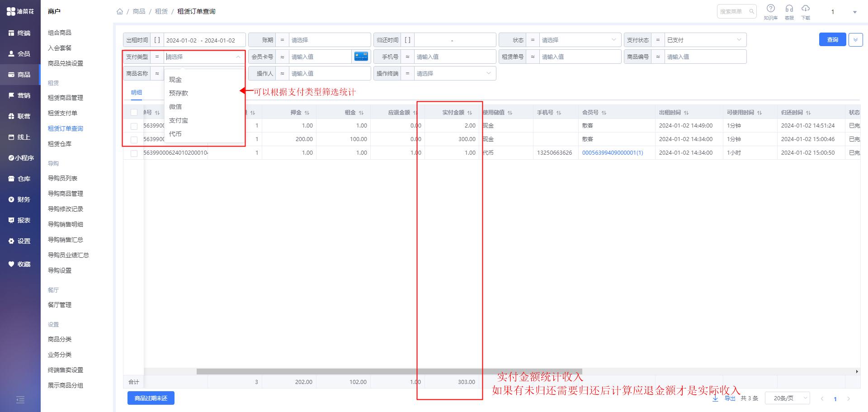The width and height of the screenshot is (868, 412).
Task: Click the home icon in breadcrumb
Action: [x=120, y=11]
